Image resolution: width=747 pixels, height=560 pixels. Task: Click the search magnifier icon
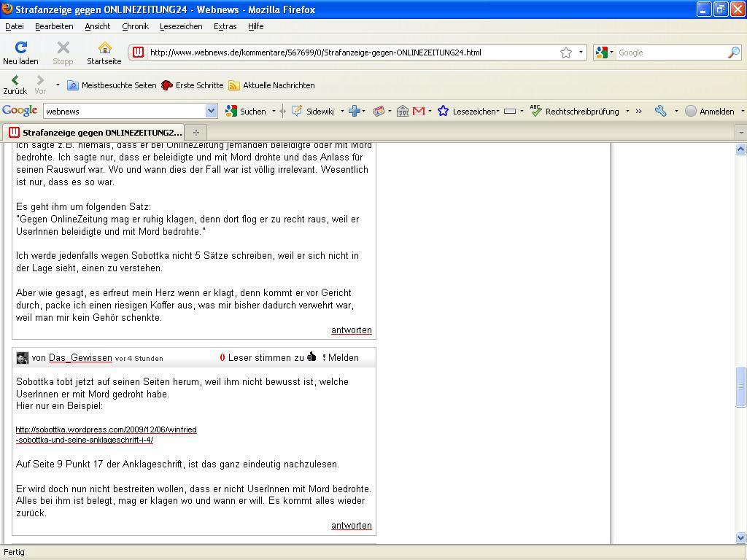[x=733, y=52]
